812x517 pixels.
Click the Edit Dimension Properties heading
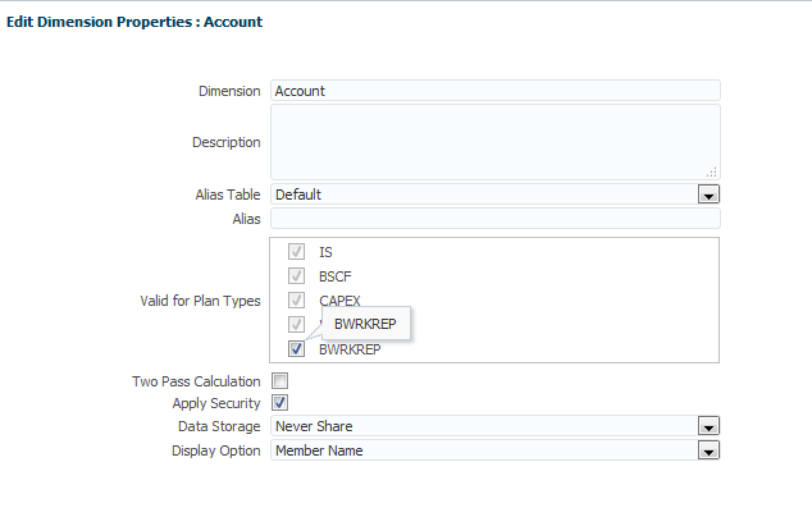coord(134,22)
